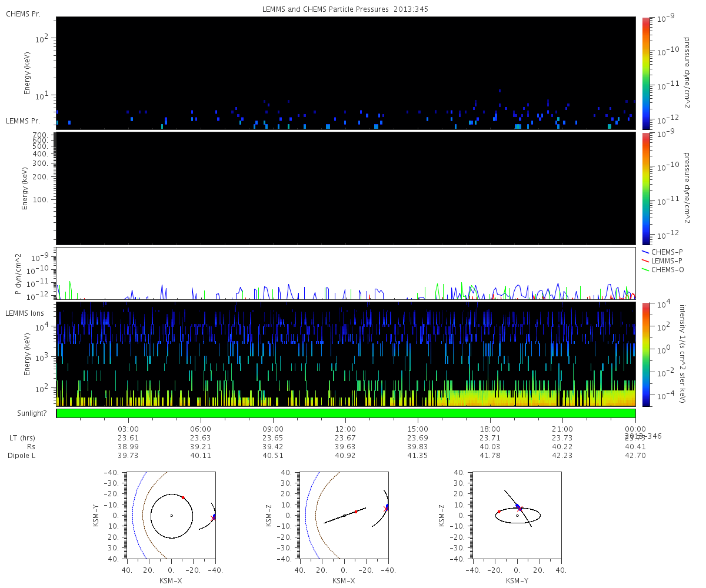Viewport: 706px width, 588px height.
Task: Click the P dyn/cm^2 line plot panel
Action: pos(345,273)
